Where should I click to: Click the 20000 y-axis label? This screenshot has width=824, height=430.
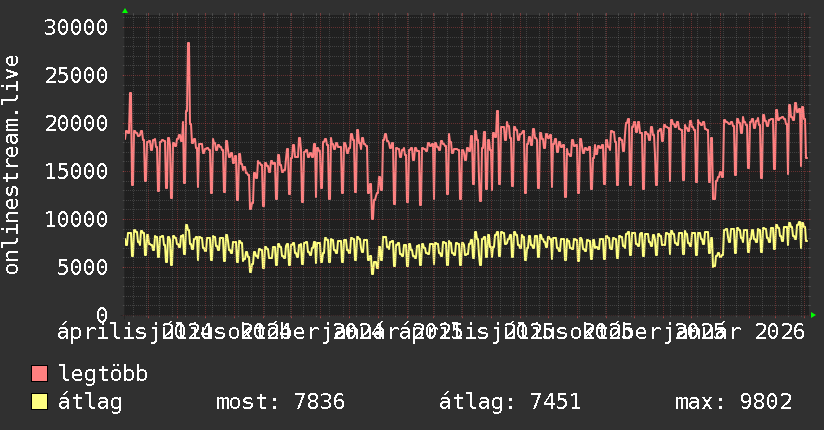click(76, 124)
